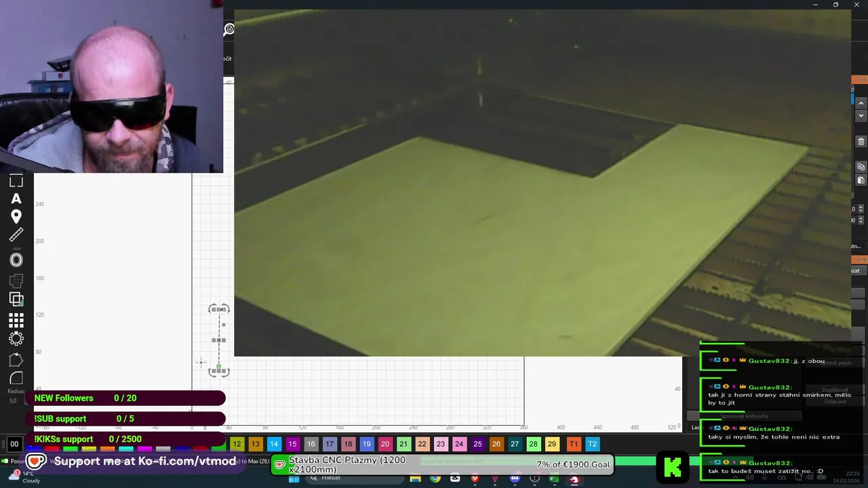The width and height of the screenshot is (868, 488).
Task: Select tool layer T1
Action: [574, 444]
